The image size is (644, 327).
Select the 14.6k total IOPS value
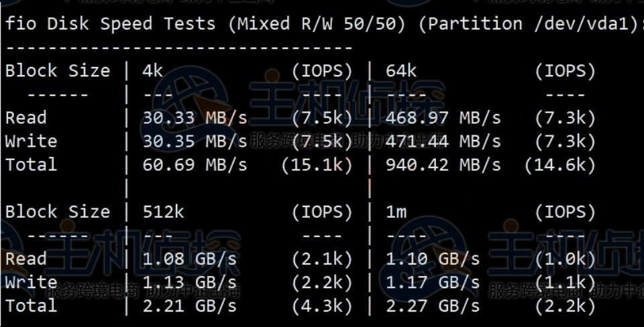pos(560,166)
